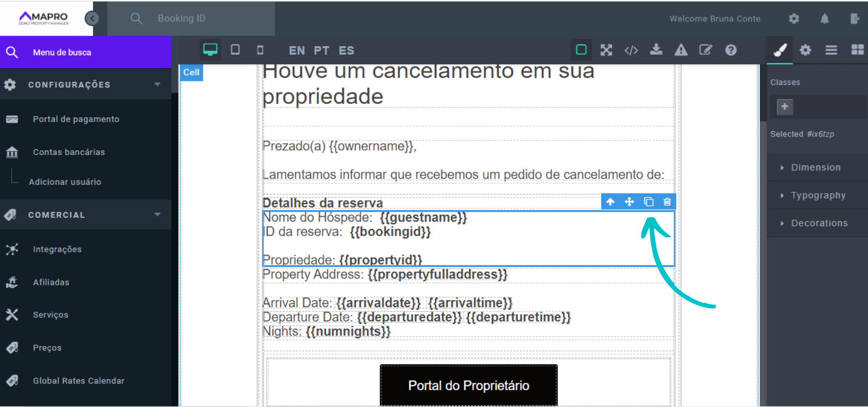Delete the selected cell with the trash icon
Screen dimensions: 868x407
coord(668,202)
